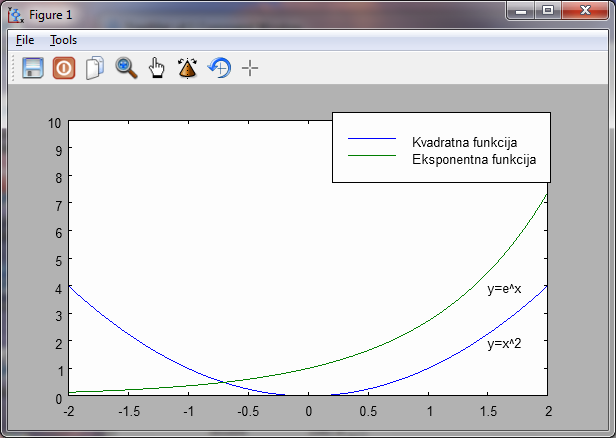Click the Save figure floppy disk icon

[33, 68]
